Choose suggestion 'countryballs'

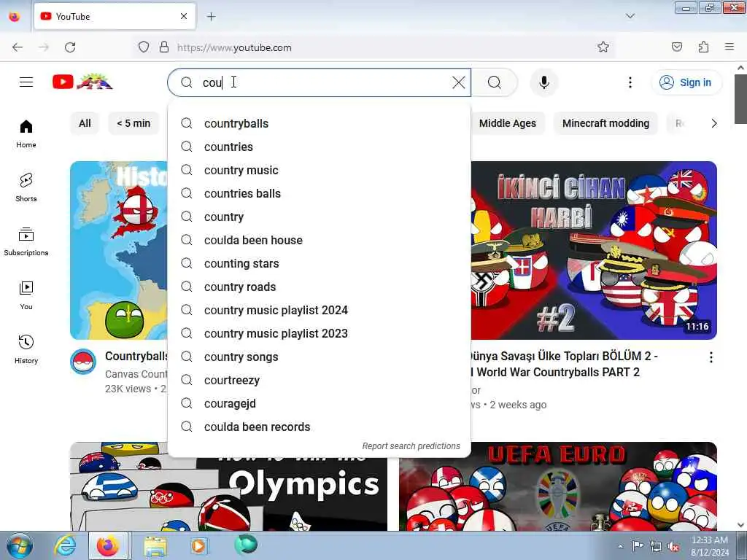(320, 123)
